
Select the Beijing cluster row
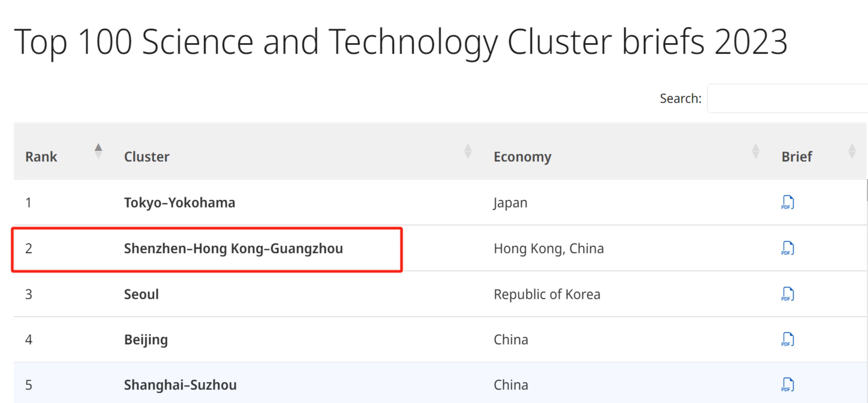point(440,339)
